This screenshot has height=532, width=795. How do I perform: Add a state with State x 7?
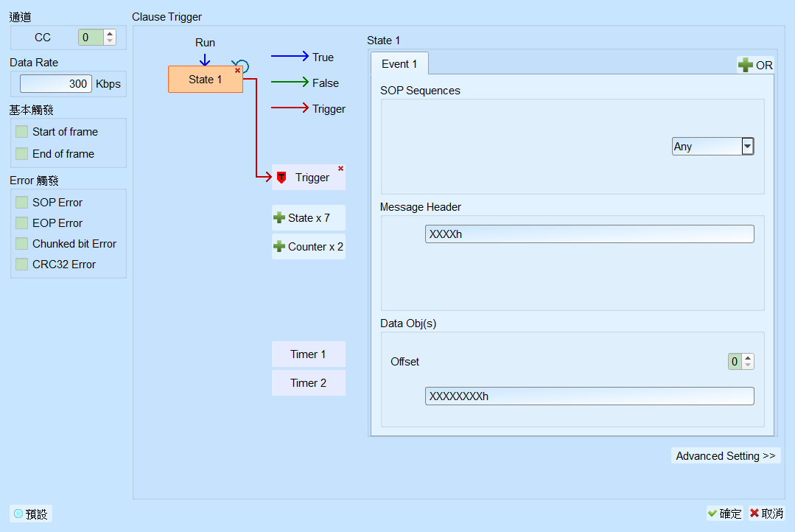coord(308,218)
